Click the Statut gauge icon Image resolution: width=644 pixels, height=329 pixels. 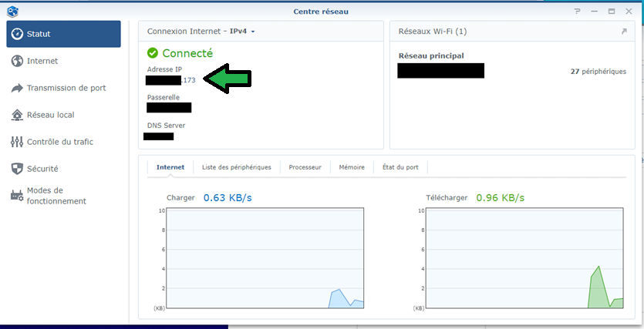coord(17,34)
